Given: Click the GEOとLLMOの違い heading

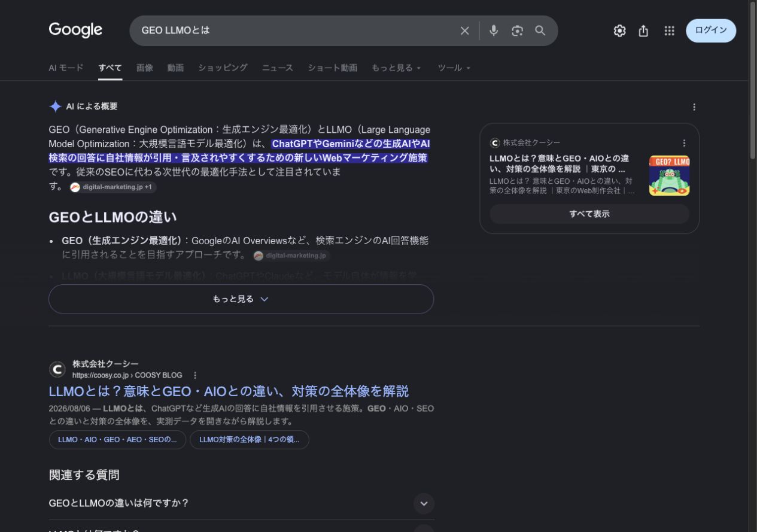Looking at the screenshot, I should [113, 217].
